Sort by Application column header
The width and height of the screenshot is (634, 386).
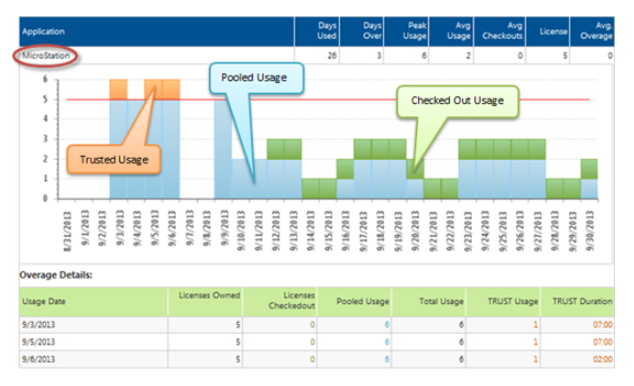pyautogui.click(x=43, y=32)
